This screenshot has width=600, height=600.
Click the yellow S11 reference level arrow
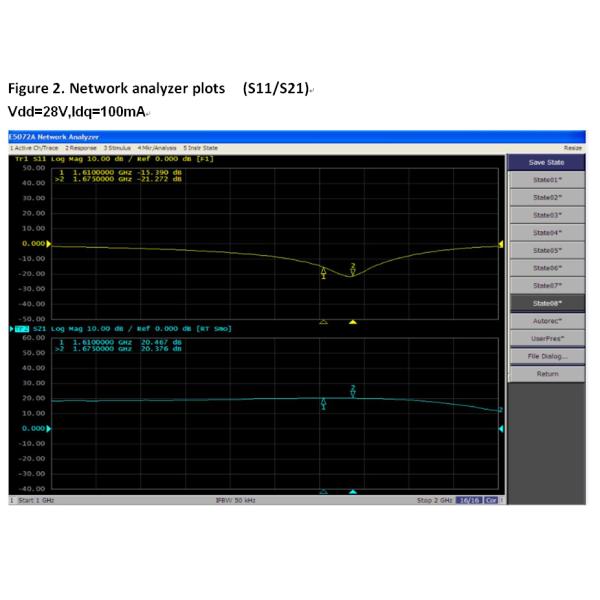(52, 243)
